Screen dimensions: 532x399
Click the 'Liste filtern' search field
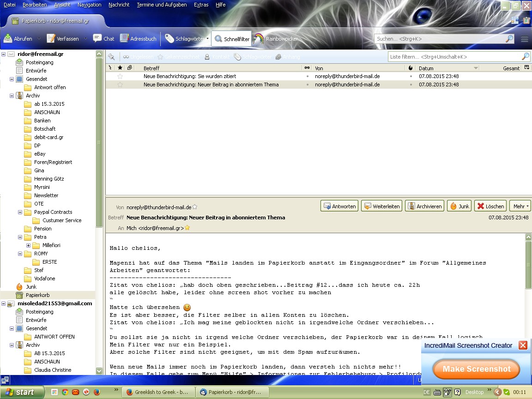coord(454,57)
